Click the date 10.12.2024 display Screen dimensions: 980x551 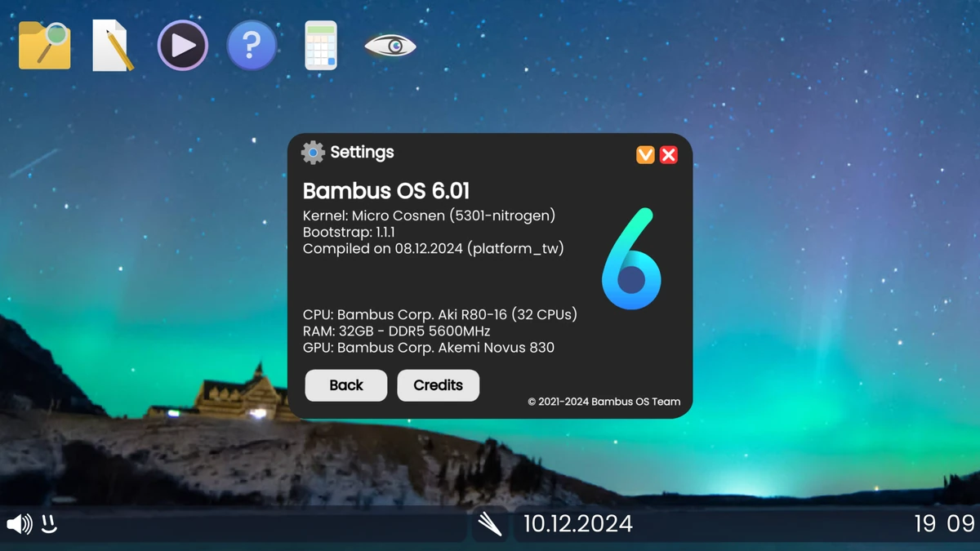click(x=577, y=524)
